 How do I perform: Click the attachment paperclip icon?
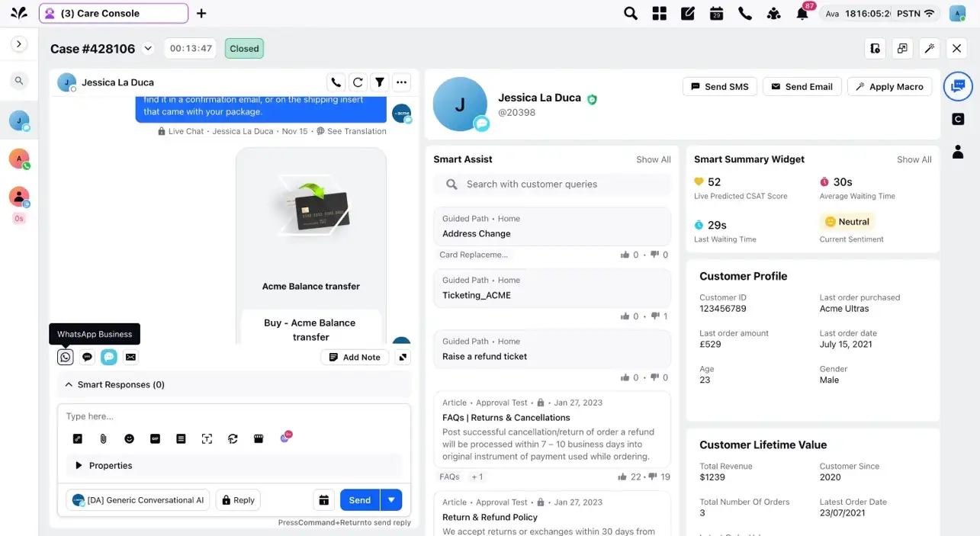click(103, 438)
